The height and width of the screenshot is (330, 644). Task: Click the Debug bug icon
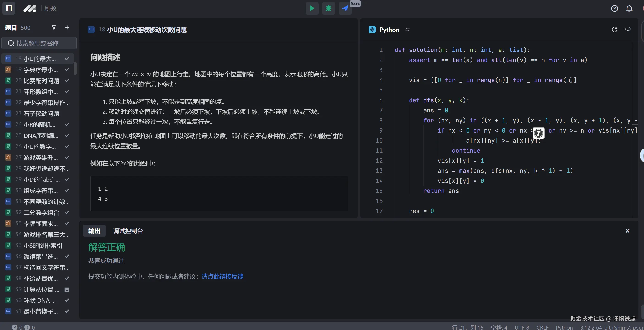[x=328, y=8]
